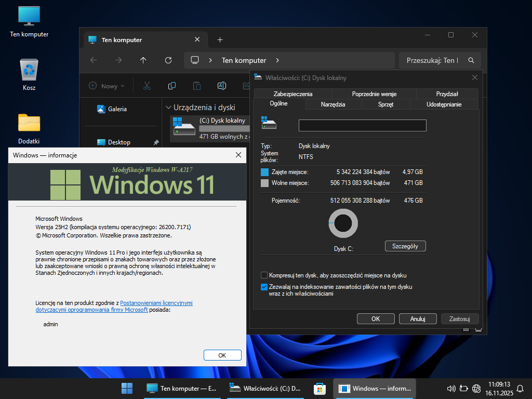
Task: Open the Zabezpieczenia tab
Action: pos(293,94)
